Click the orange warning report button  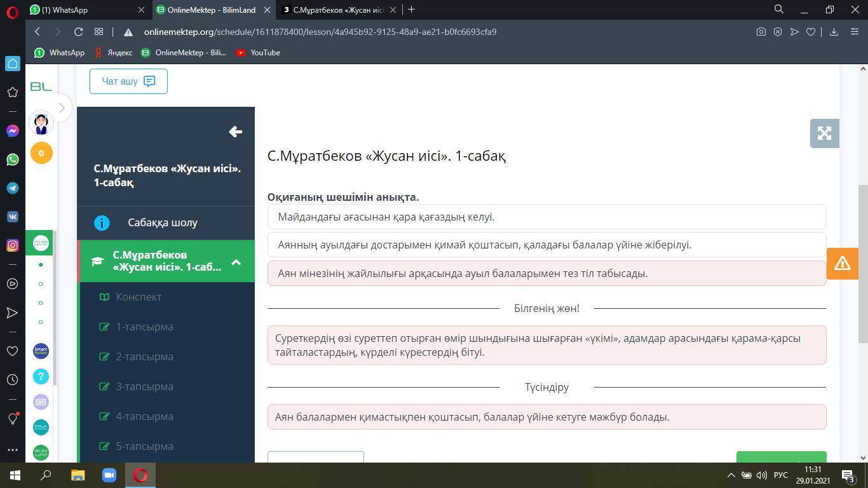(x=843, y=263)
